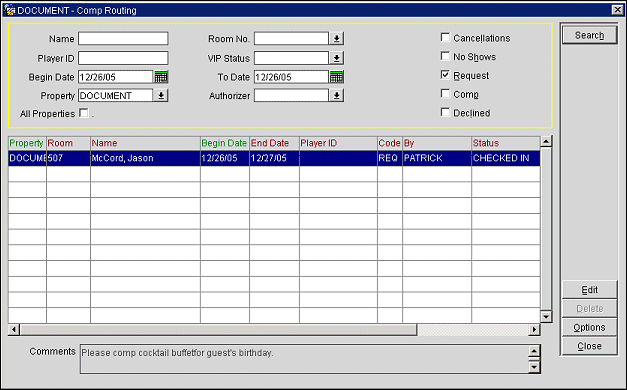Screen dimensions: 627x390
Task: Open the Begin Date calendar picker
Action: click(161, 77)
